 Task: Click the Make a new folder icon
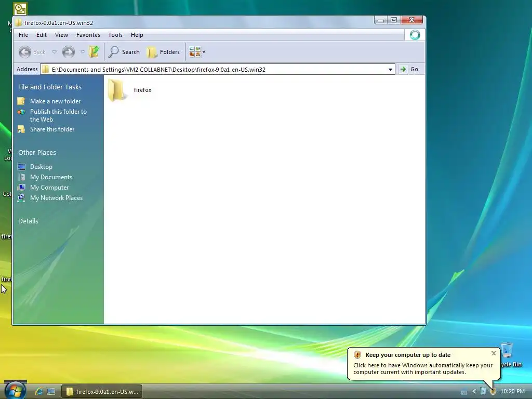coord(21,101)
